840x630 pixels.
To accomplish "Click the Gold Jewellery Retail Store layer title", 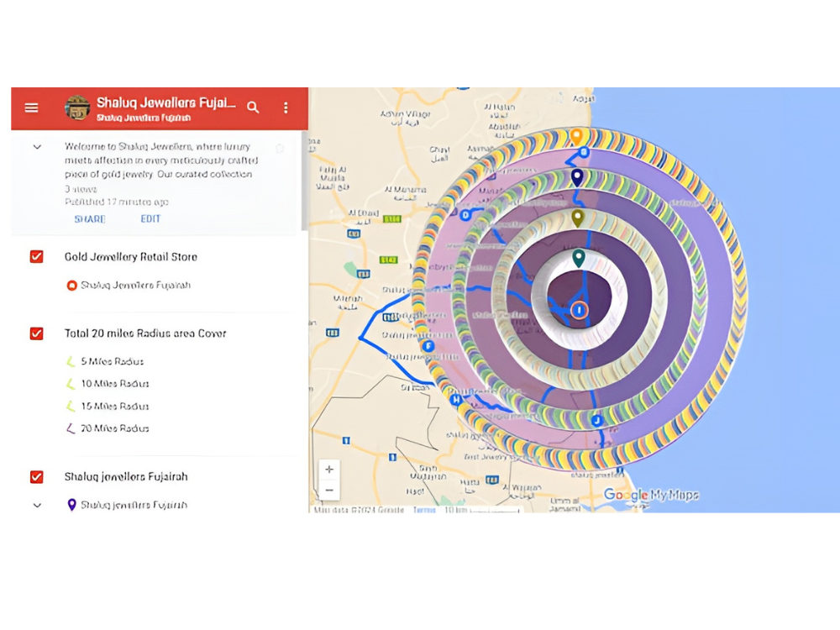I will [131, 256].
